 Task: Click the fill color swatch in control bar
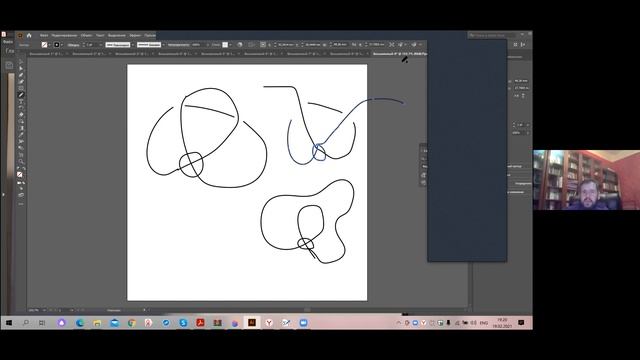click(44, 45)
